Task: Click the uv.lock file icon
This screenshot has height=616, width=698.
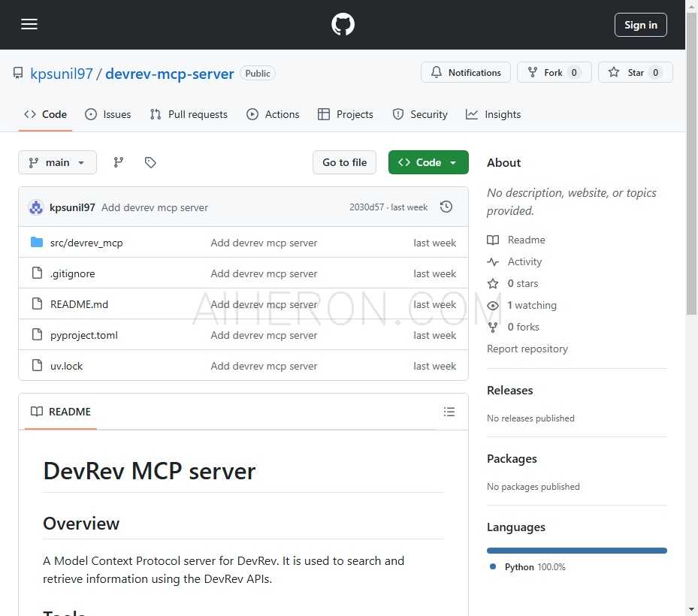Action: coord(37,365)
